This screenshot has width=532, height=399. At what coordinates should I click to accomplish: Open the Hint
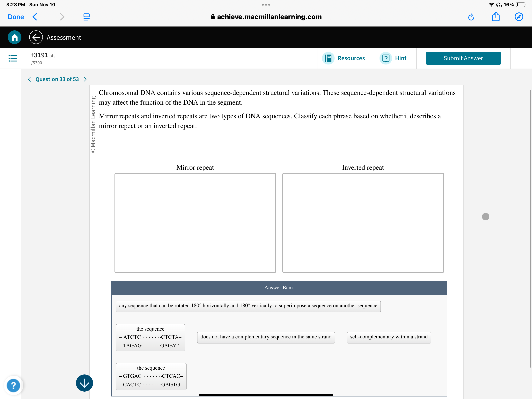click(393, 58)
